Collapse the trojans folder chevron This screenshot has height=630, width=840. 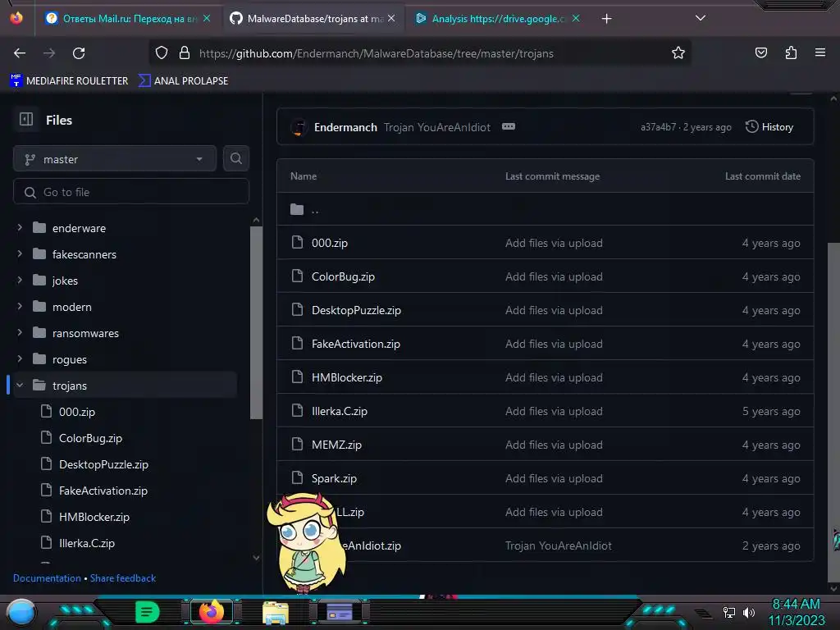click(20, 386)
